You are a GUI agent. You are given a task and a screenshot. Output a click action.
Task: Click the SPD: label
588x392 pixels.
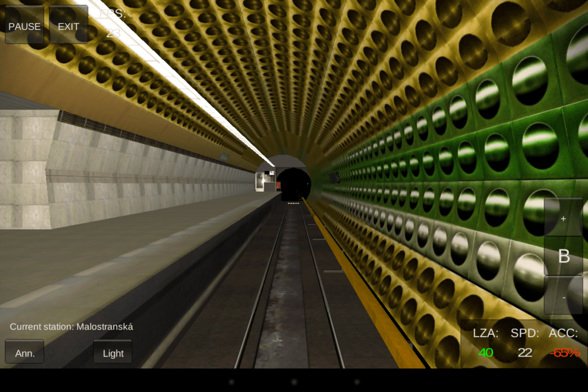[x=525, y=333]
